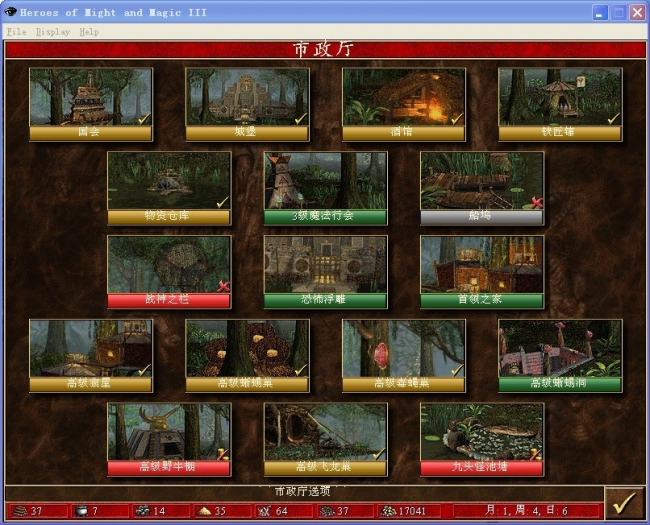Image resolution: width=650 pixels, height=525 pixels.
Task: Build the 高级蜥蜴洞 dwelling
Action: [560, 356]
